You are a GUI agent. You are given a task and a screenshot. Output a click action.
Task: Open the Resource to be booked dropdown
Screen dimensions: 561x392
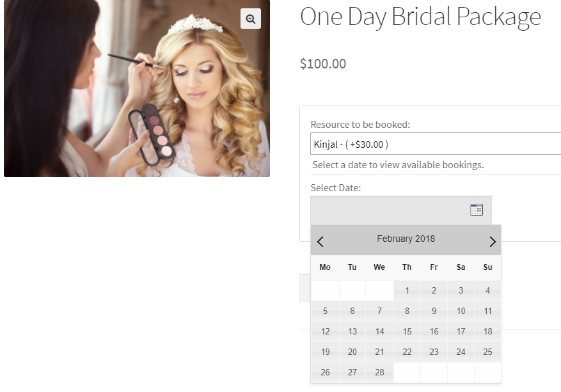(435, 144)
